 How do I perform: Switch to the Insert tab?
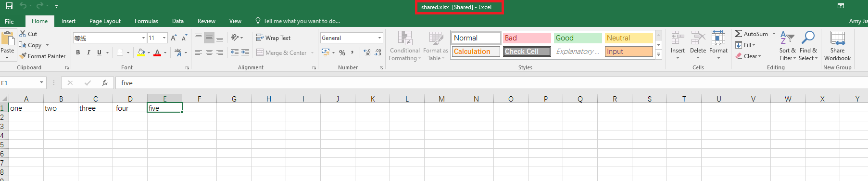68,21
